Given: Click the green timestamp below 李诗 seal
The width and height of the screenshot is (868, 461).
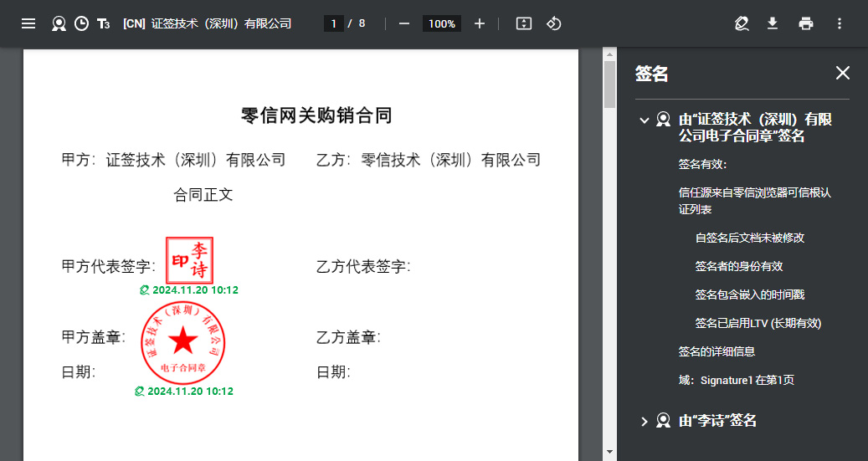Looking at the screenshot, I should point(189,290).
